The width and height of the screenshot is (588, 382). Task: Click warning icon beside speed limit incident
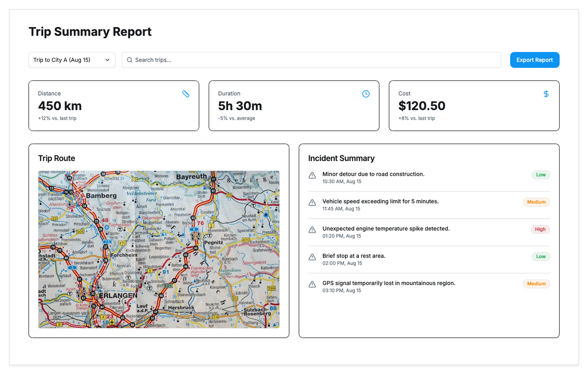(x=312, y=203)
